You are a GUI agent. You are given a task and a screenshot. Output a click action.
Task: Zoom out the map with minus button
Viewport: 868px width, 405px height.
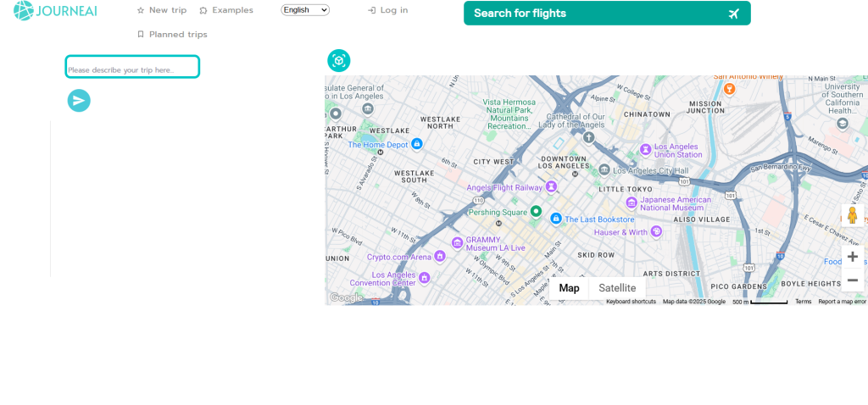pos(852,280)
